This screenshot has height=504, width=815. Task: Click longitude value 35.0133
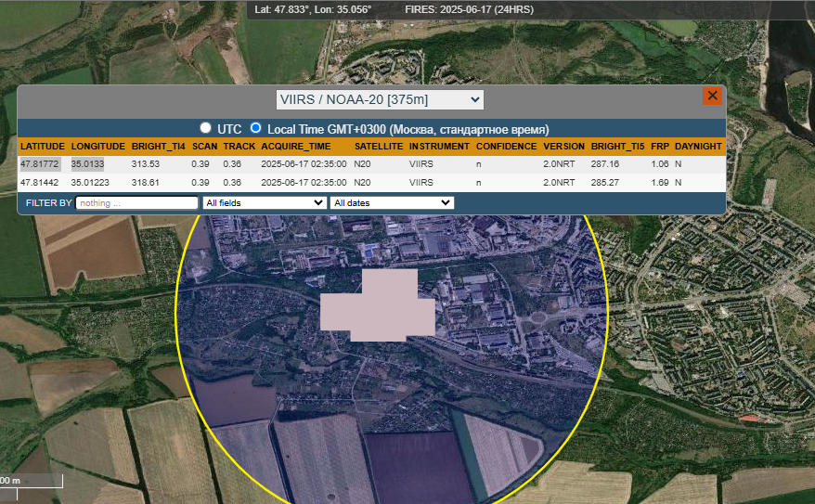tap(87, 164)
